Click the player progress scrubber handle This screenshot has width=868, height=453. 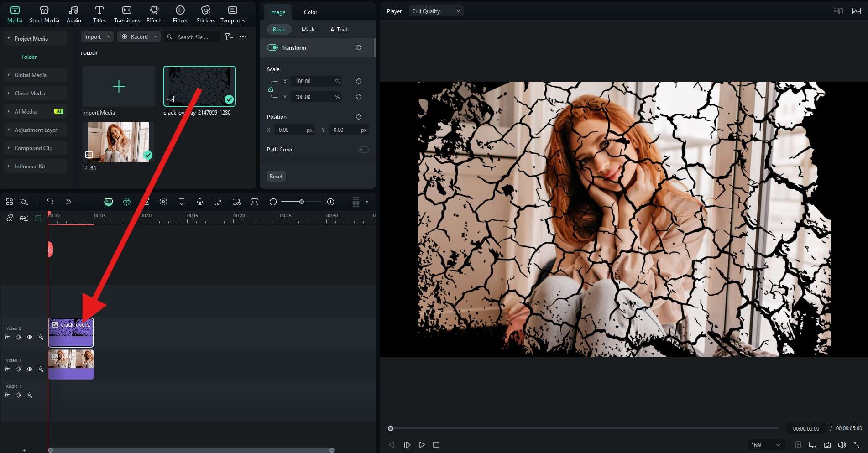click(x=391, y=428)
